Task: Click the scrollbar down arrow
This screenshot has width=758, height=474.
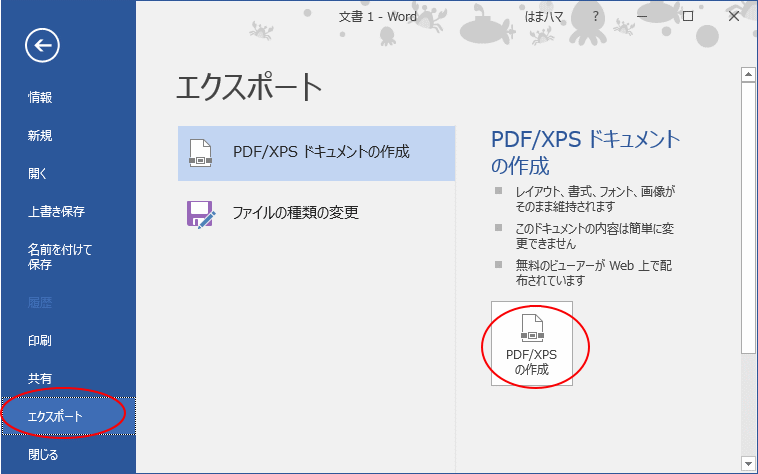Action: tap(748, 464)
